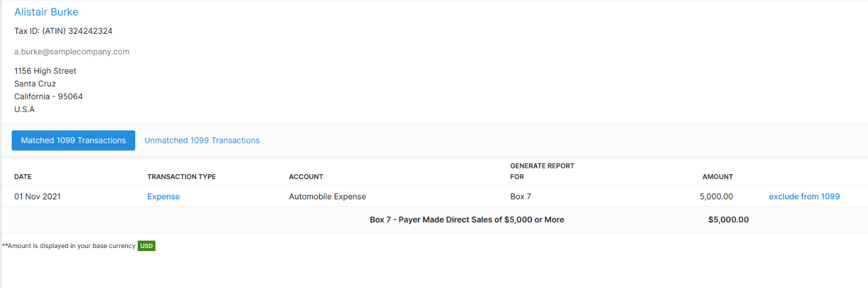Select the Matched 1099 Transactions tab
This screenshot has width=868, height=288.
(73, 140)
